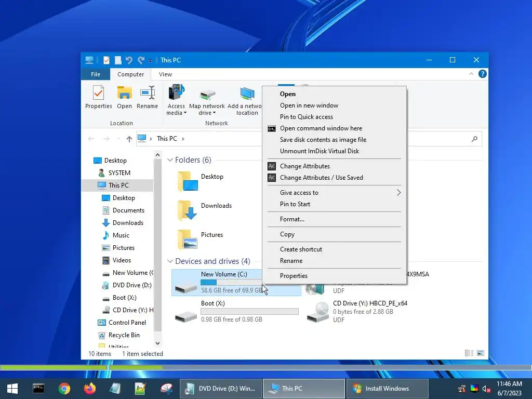
Task: Switch to Install Windows taskbar button
Action: point(387,389)
